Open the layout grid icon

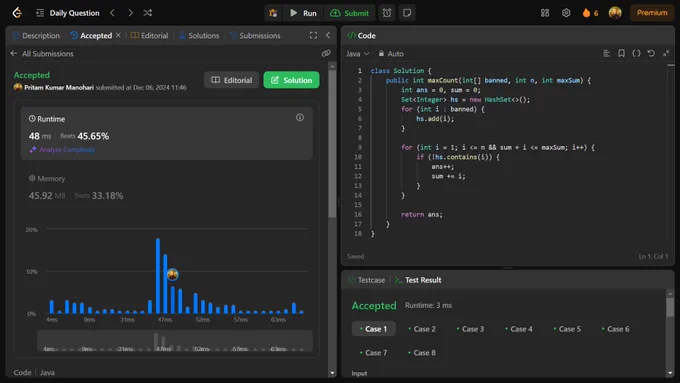[x=545, y=13]
